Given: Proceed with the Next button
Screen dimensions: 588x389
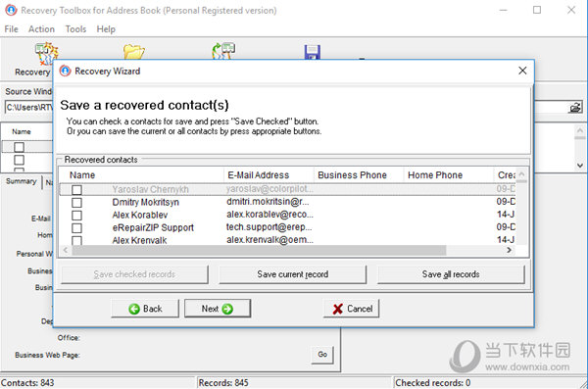Looking at the screenshot, I should [218, 309].
